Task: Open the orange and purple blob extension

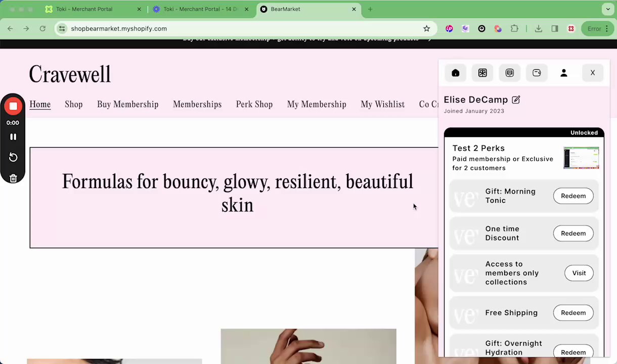Action: [x=498, y=29]
